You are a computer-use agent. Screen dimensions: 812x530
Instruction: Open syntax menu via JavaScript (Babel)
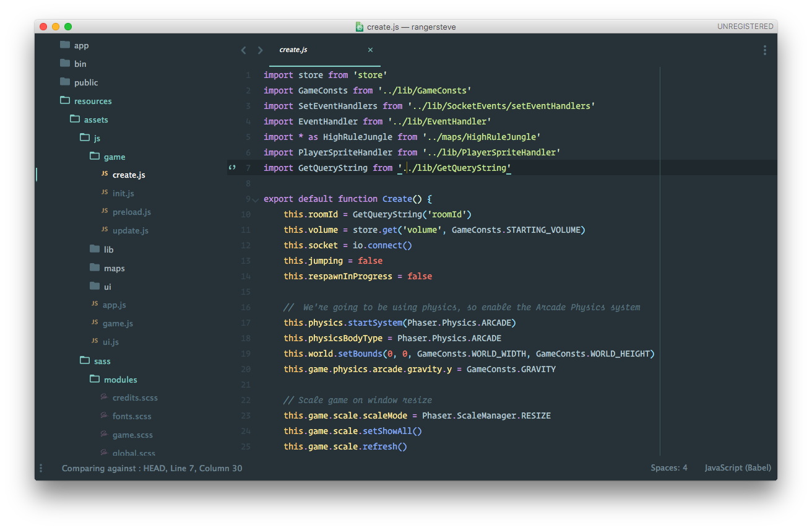point(738,467)
